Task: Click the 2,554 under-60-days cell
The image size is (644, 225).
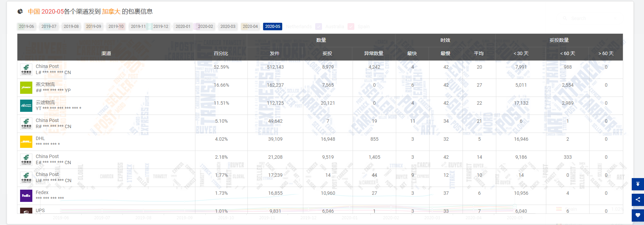Action: coord(568,85)
